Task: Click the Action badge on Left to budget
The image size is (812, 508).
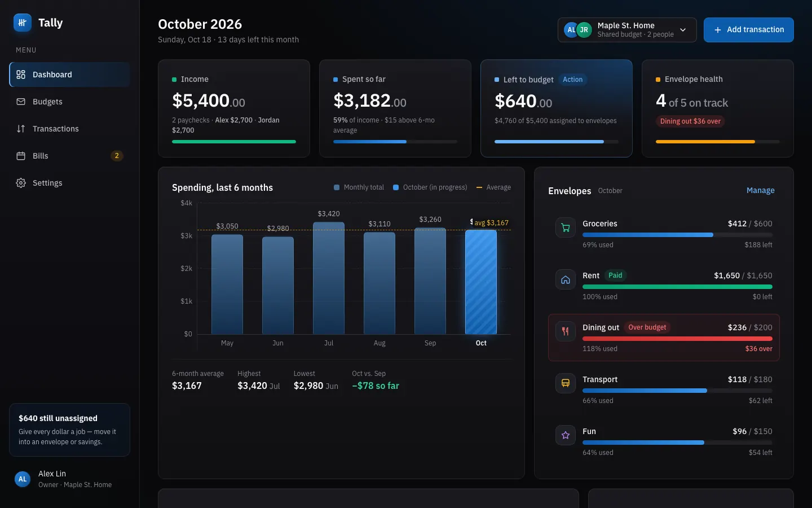Action: 572,80
